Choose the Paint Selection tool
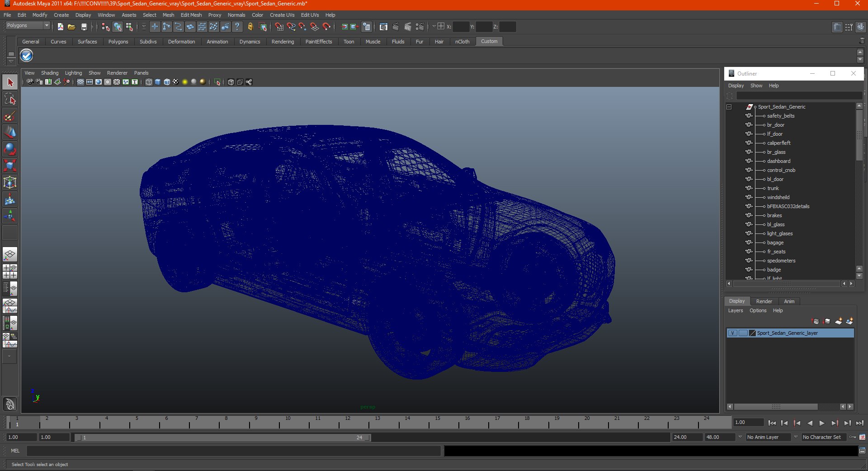The height and width of the screenshot is (471, 868). [x=10, y=116]
